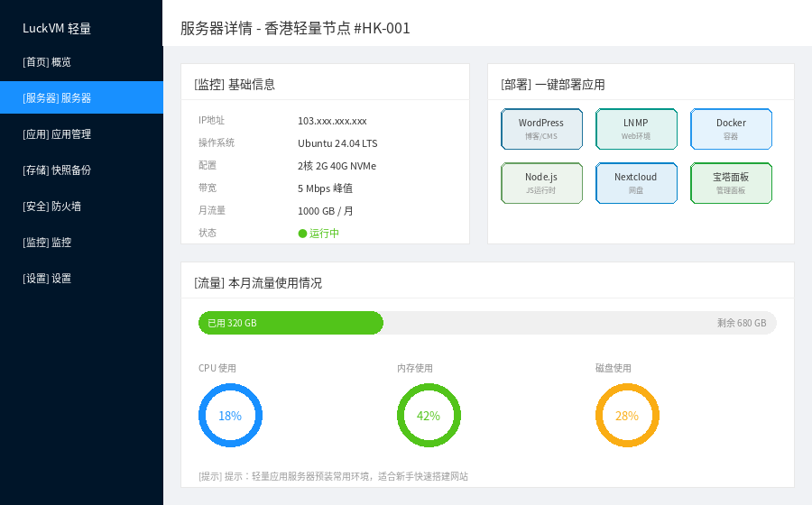The height and width of the screenshot is (505, 812).
Task: Click the IP address 103.xxx.xxx.xxx value
Action: (332, 121)
